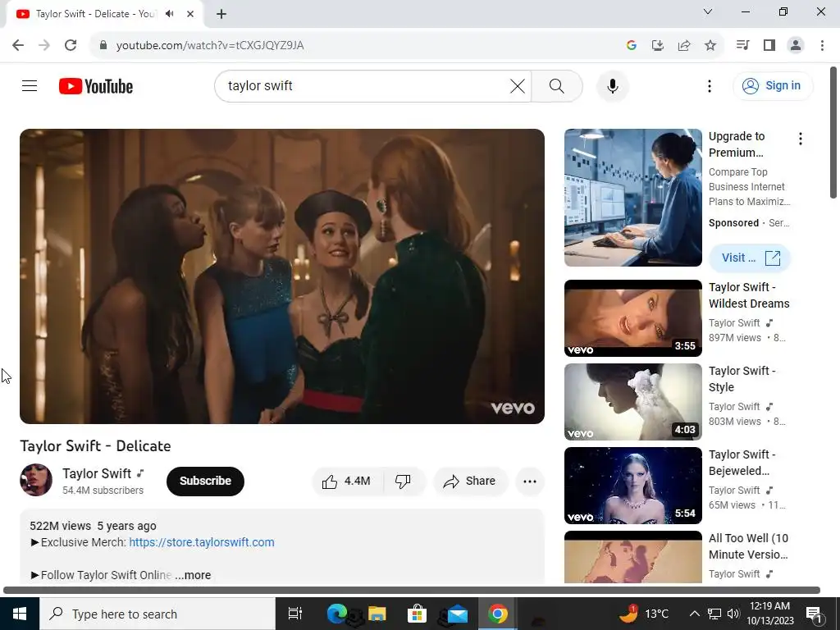840x630 pixels.
Task: Reload the page
Action: pos(71,45)
